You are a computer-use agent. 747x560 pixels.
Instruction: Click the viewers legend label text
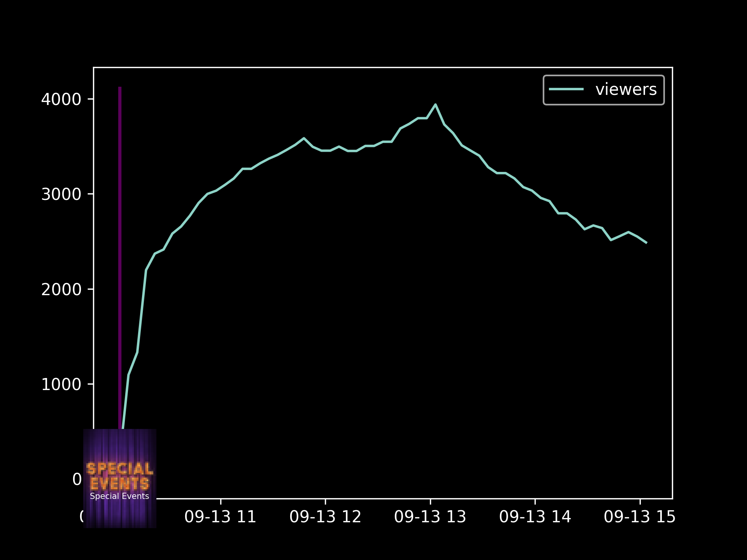[x=626, y=90]
